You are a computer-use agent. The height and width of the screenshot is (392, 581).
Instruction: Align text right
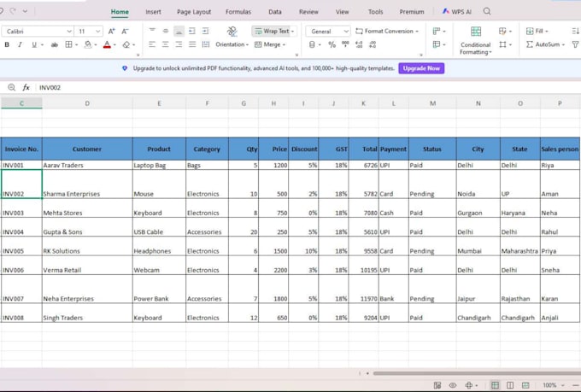179,44
